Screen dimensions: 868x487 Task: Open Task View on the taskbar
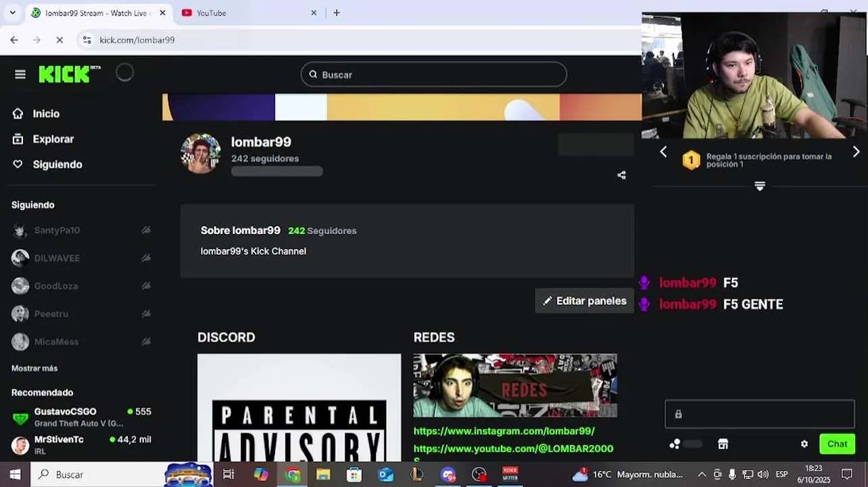tap(228, 474)
